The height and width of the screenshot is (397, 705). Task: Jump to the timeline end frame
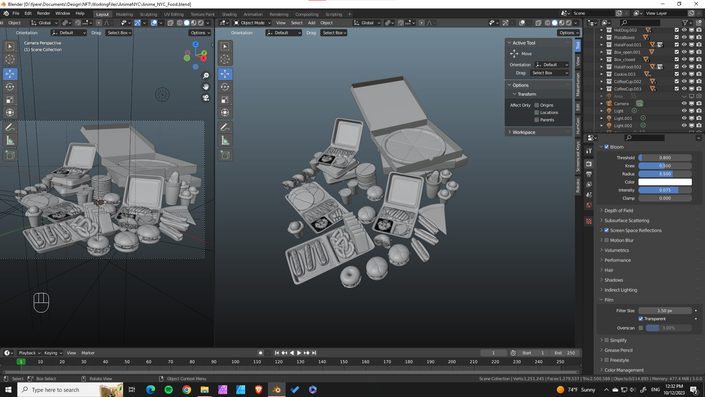[314, 353]
